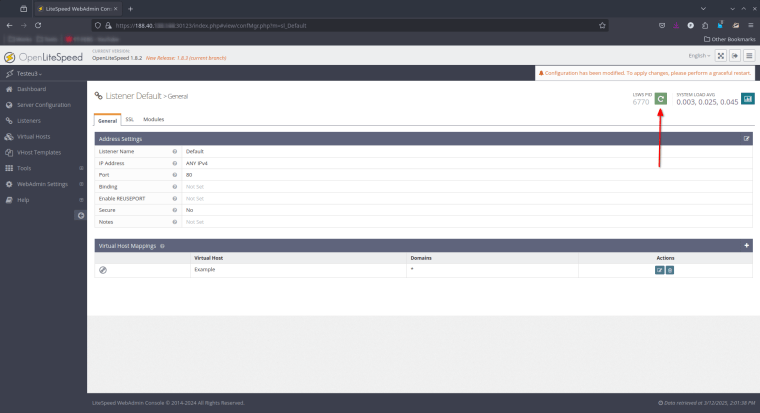Image resolution: width=760 pixels, height=413 pixels.
Task: Open the English language dropdown
Action: (699, 56)
